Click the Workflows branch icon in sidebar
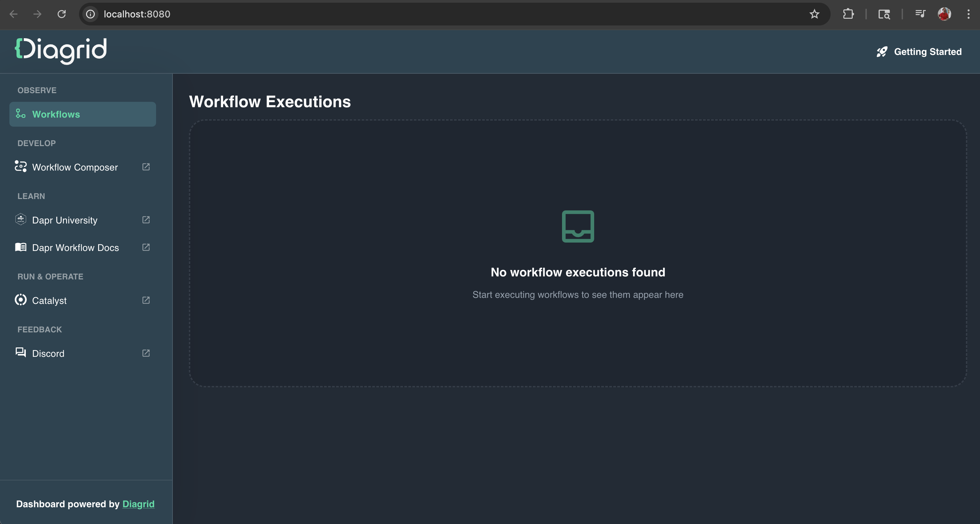Screen dimensions: 980x524 coord(20,114)
